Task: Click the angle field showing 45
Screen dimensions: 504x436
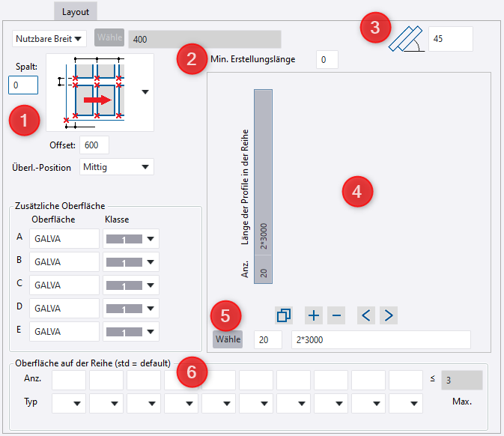Action: coord(451,39)
